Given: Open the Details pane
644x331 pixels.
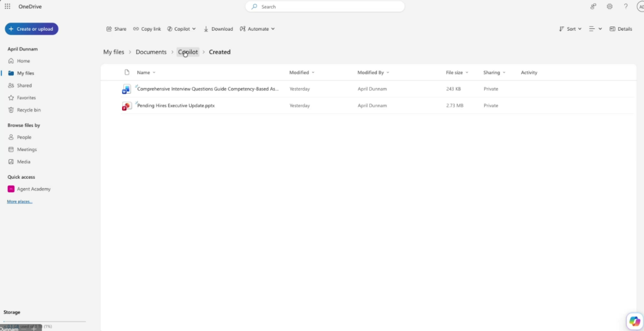Looking at the screenshot, I should (x=621, y=29).
